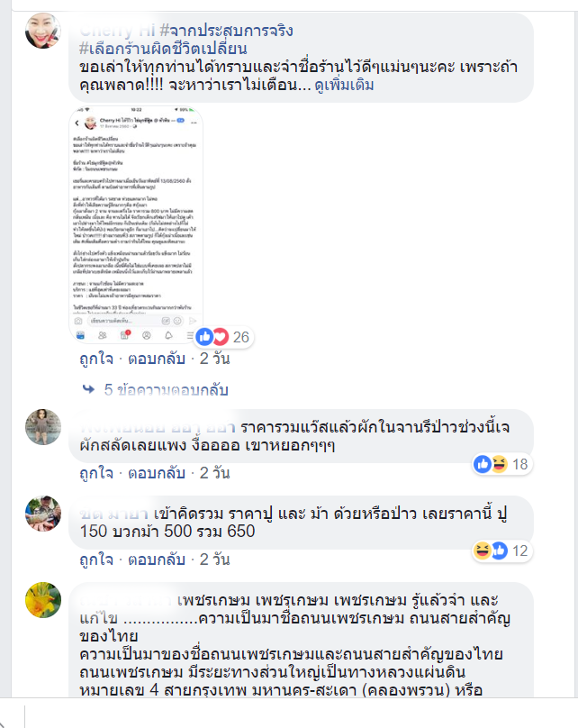Reply to the crab and horse price comment

(x=157, y=560)
